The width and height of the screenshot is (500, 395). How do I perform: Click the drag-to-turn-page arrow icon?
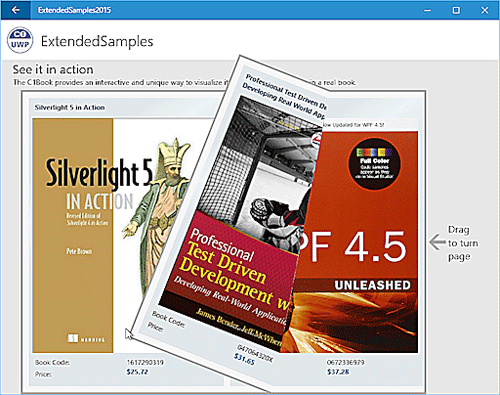pos(437,242)
